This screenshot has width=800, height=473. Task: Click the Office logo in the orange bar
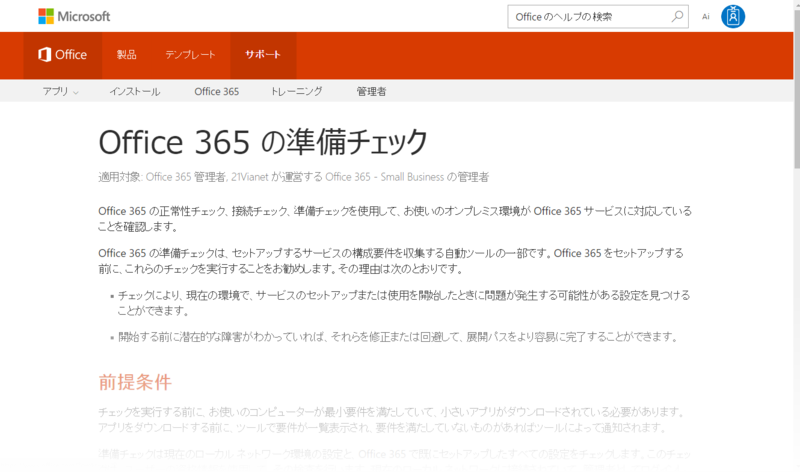tap(62, 55)
